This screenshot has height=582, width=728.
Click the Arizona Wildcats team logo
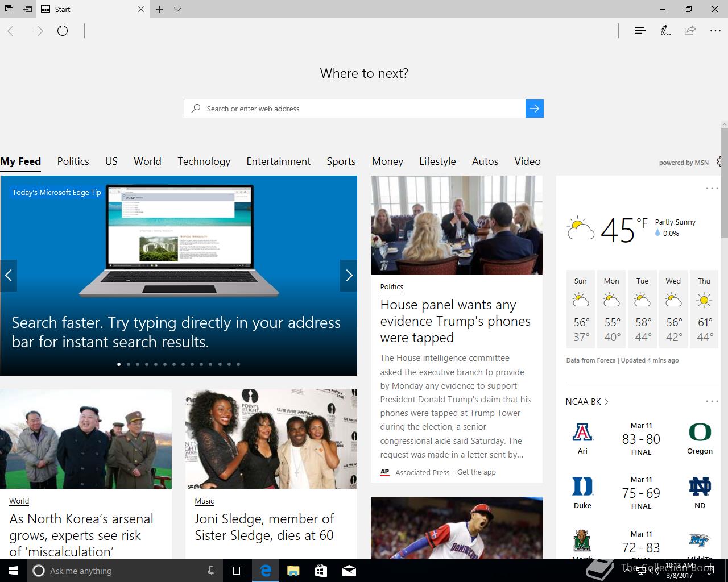click(582, 433)
